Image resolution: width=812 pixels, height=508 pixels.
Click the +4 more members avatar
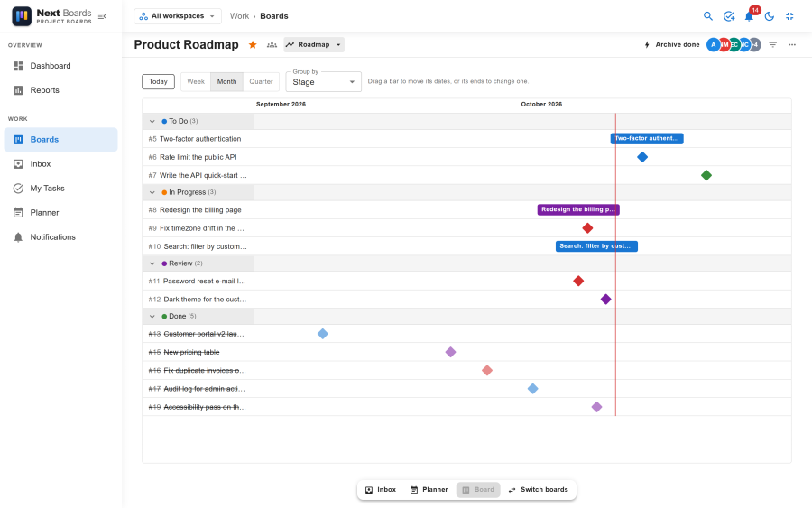coord(755,44)
